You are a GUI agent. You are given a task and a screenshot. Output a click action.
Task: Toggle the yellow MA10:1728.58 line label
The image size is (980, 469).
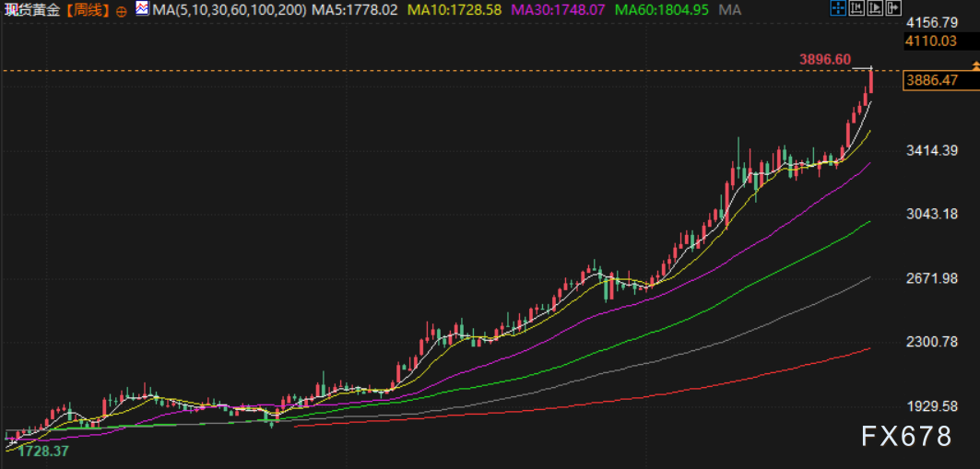click(x=455, y=10)
